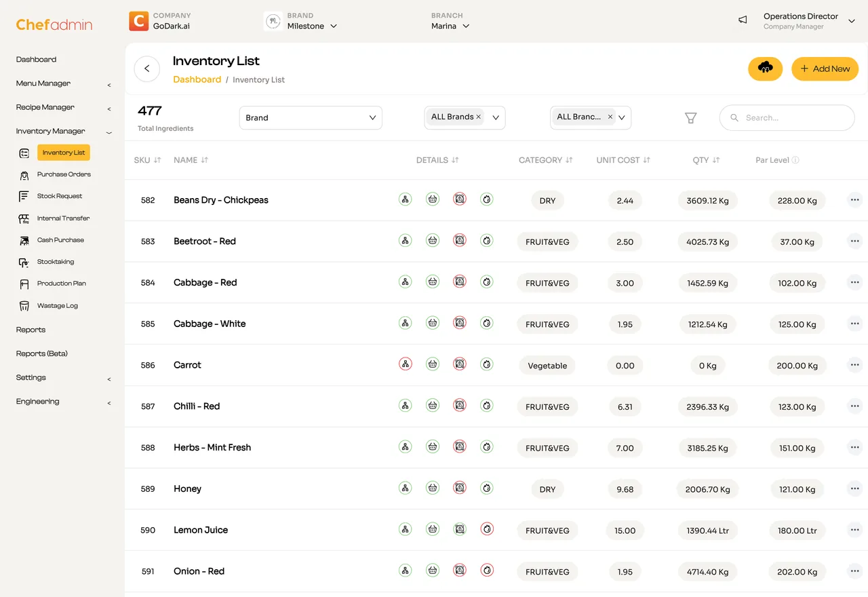Click the Vegetable category tag for Carrot
This screenshot has height=597, width=868.
pos(547,365)
